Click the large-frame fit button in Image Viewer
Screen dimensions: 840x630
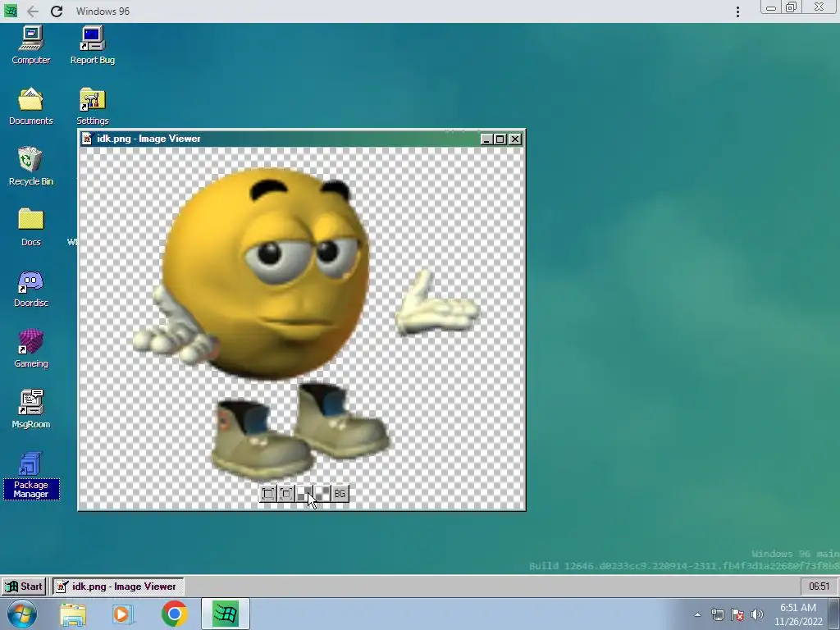pos(268,493)
